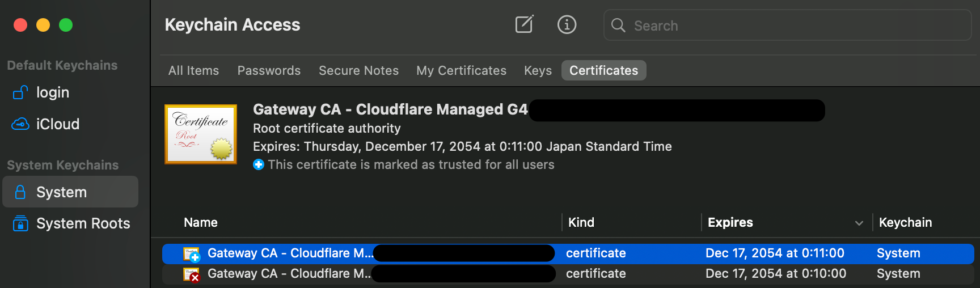Image resolution: width=980 pixels, height=288 pixels.
Task: Sort the list by Kind column header
Action: point(581,222)
